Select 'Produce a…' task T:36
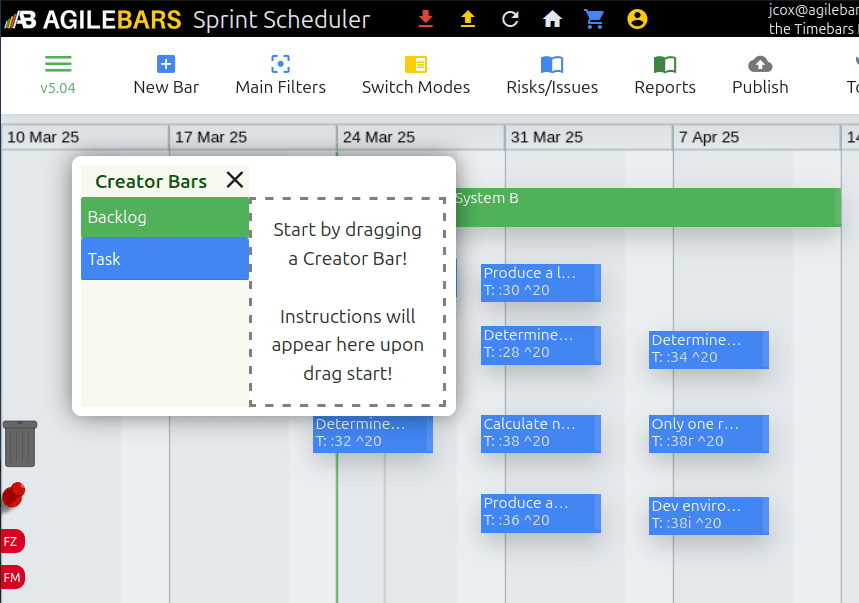Viewport: 859px width, 603px height. point(541,513)
